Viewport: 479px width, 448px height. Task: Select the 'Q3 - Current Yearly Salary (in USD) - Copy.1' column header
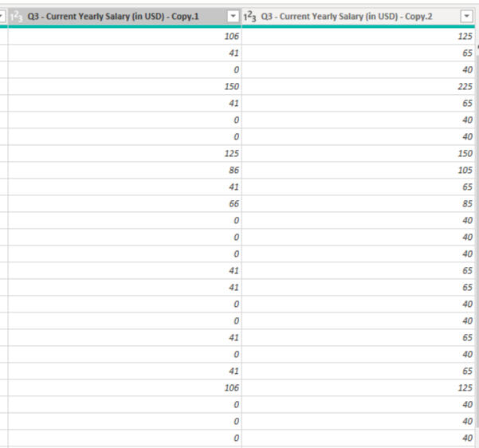pyautogui.click(x=120, y=16)
